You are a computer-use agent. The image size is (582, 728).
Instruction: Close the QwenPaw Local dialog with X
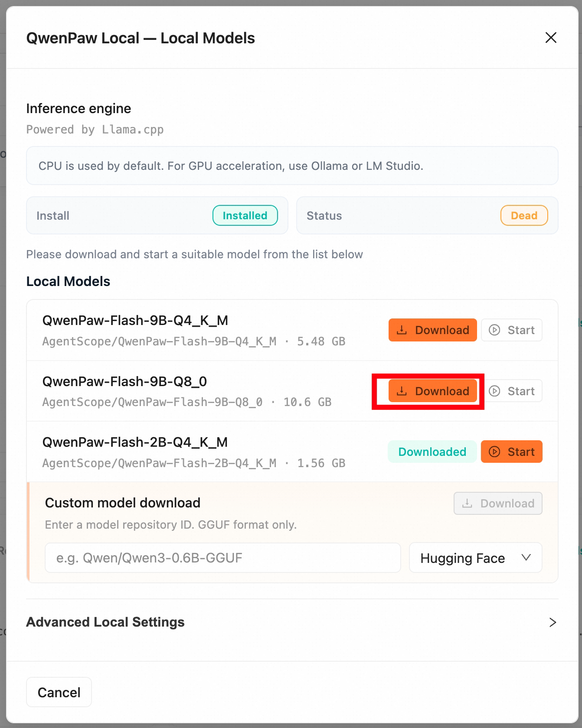(x=551, y=38)
